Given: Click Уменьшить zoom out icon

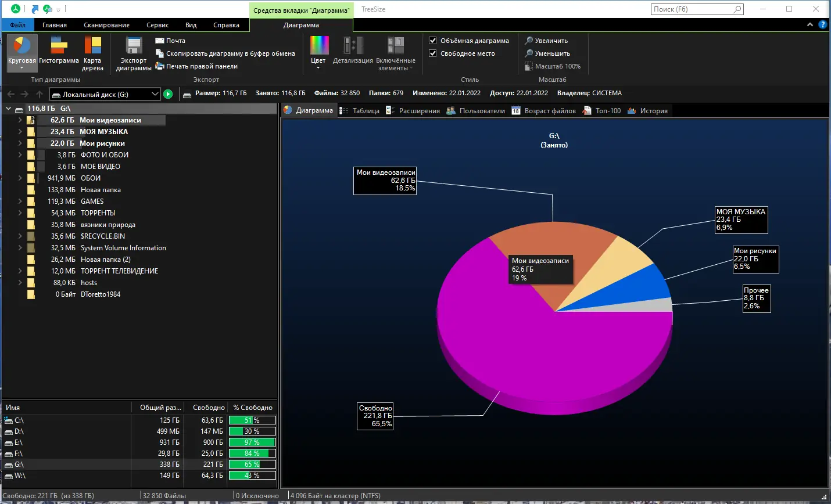Looking at the screenshot, I should pyautogui.click(x=529, y=53).
